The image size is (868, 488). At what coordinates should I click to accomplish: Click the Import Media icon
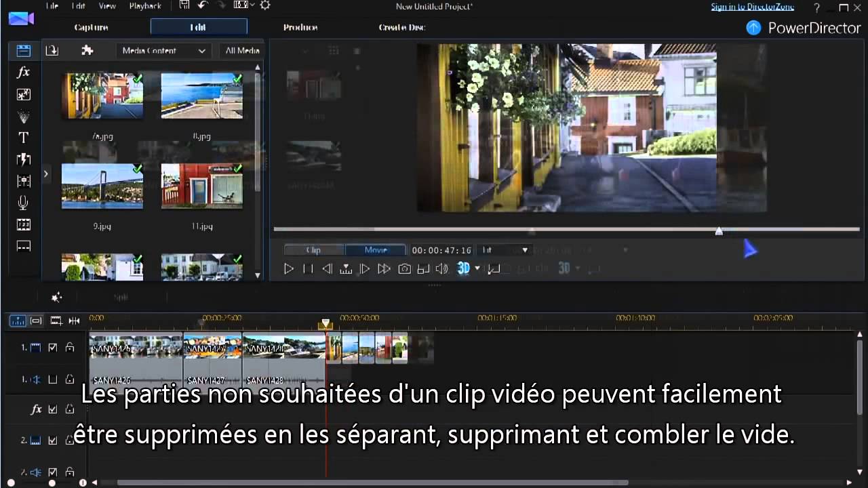pos(52,50)
